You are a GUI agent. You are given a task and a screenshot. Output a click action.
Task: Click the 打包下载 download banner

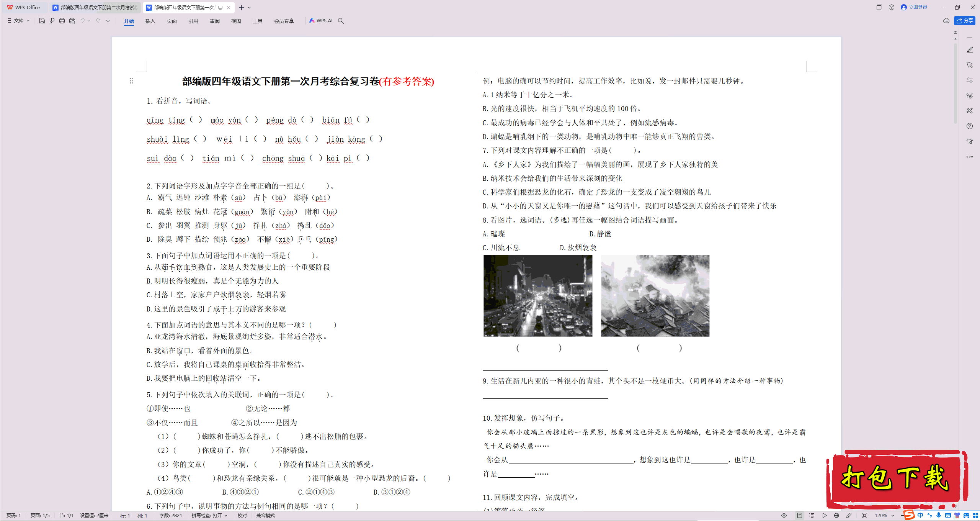point(897,479)
